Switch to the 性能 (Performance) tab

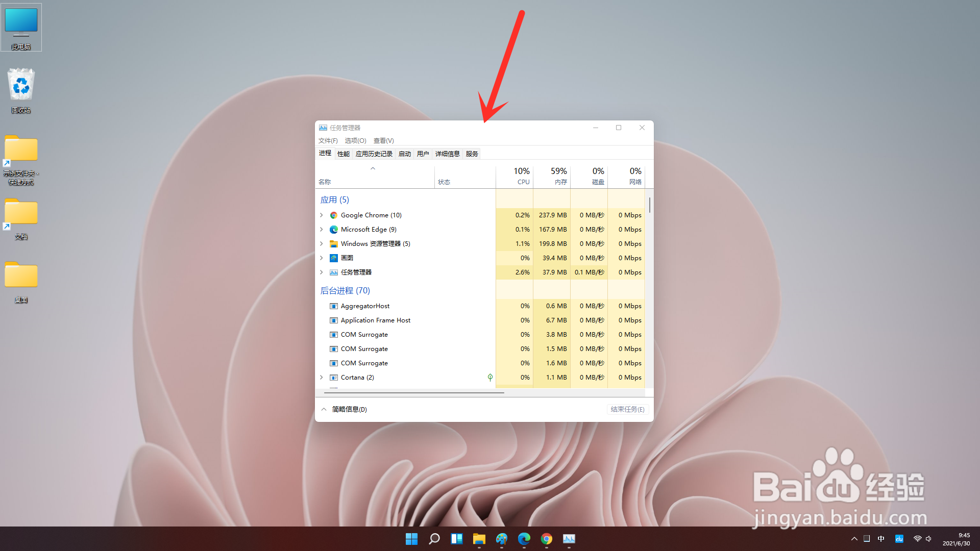[343, 154]
